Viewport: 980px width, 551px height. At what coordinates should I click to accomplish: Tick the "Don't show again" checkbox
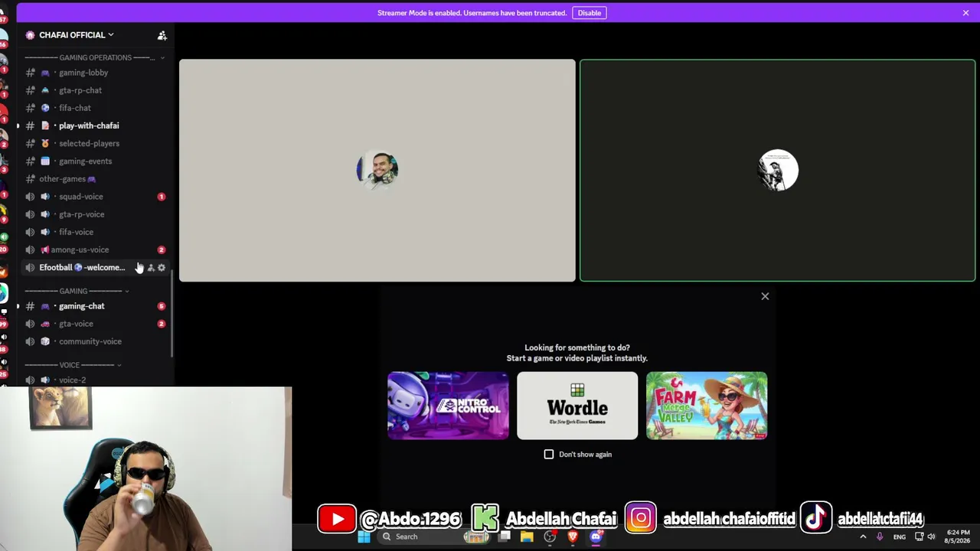tap(549, 455)
